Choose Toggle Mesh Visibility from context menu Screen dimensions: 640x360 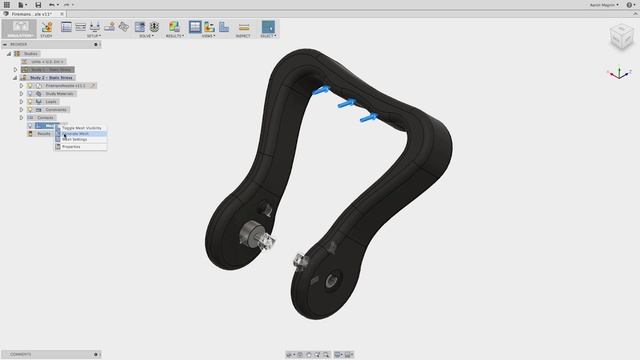coord(81,128)
